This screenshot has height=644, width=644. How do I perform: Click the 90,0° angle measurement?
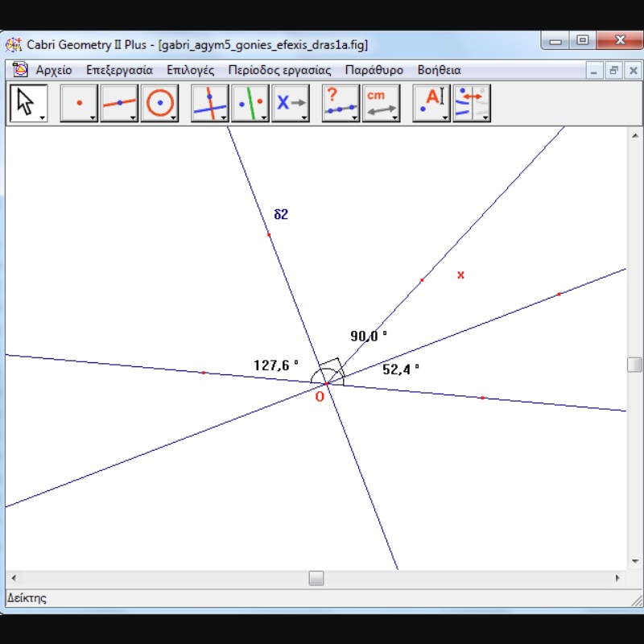369,336
